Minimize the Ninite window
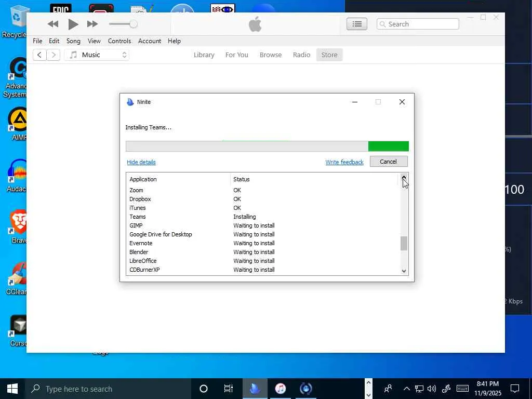Screen dimensions: 532x399 click(355, 102)
